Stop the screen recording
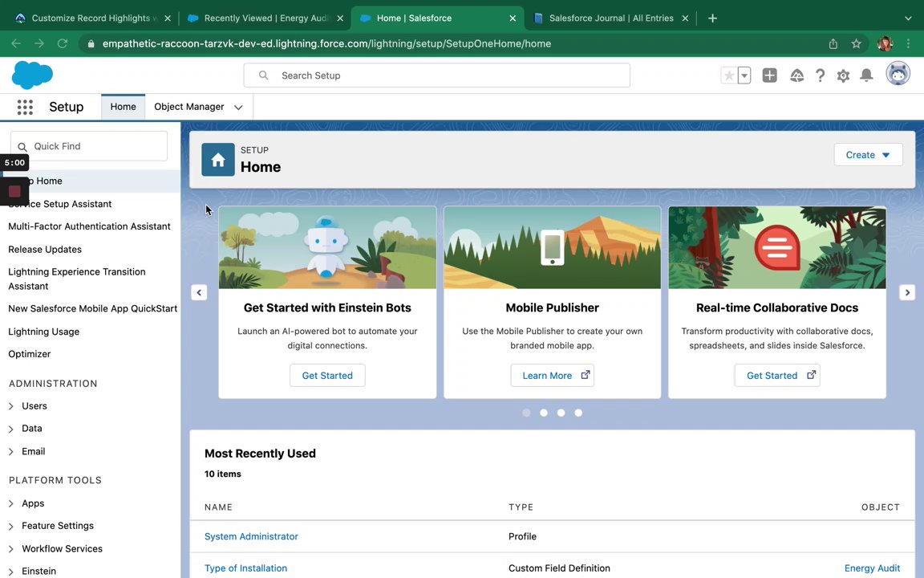This screenshot has width=924, height=578. pos(14,191)
